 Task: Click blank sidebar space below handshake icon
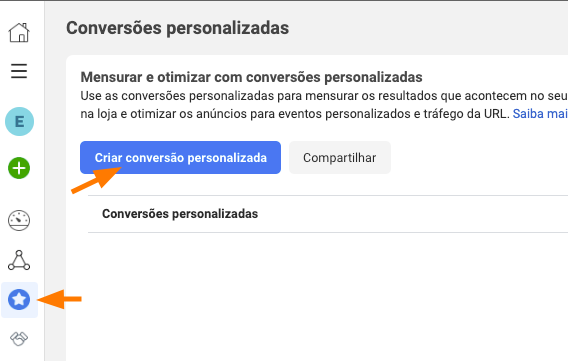[x=22, y=355]
